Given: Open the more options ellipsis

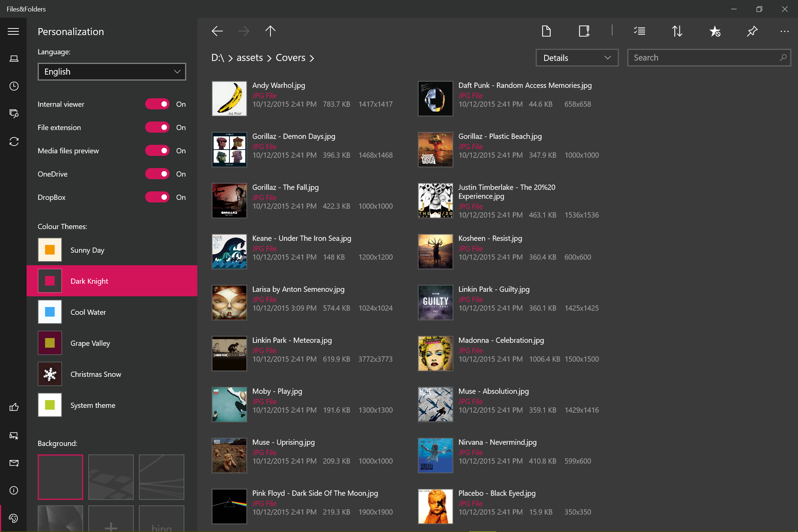Looking at the screenshot, I should (785, 31).
